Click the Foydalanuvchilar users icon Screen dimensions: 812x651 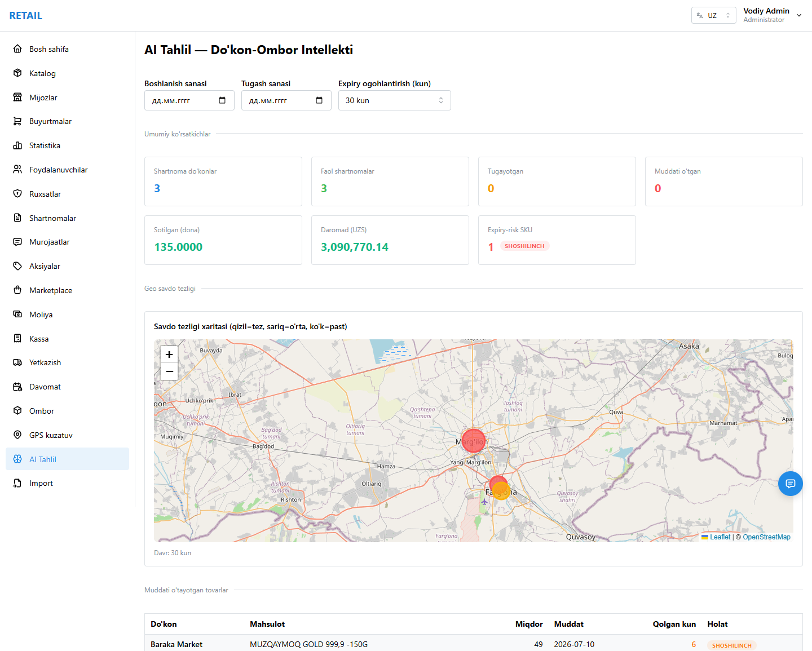coord(17,170)
